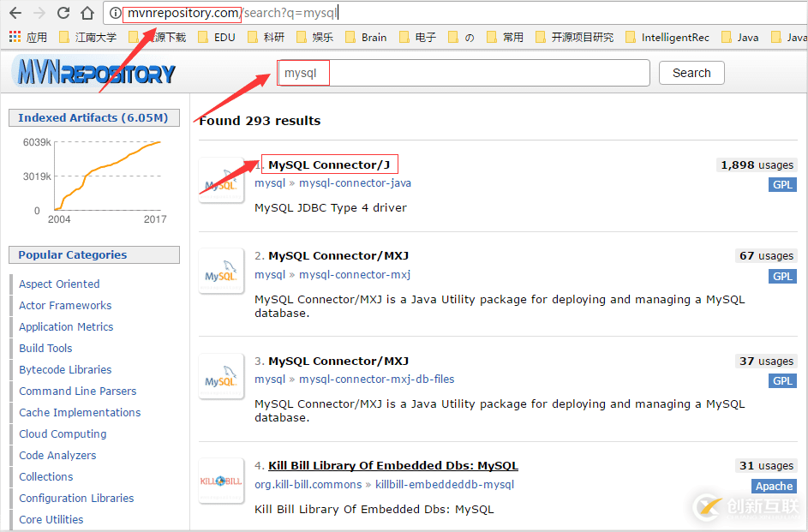Open Kill Bill logo thumbnail

pos(221,481)
